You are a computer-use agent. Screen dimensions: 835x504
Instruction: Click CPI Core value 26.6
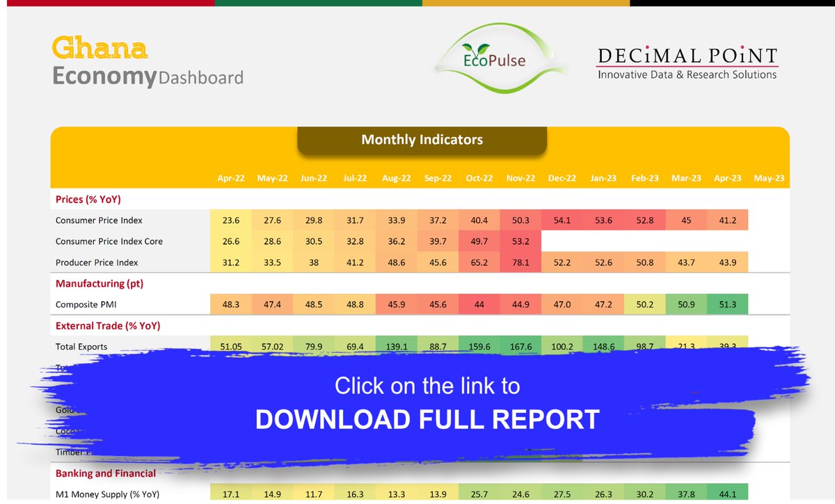[x=231, y=241]
